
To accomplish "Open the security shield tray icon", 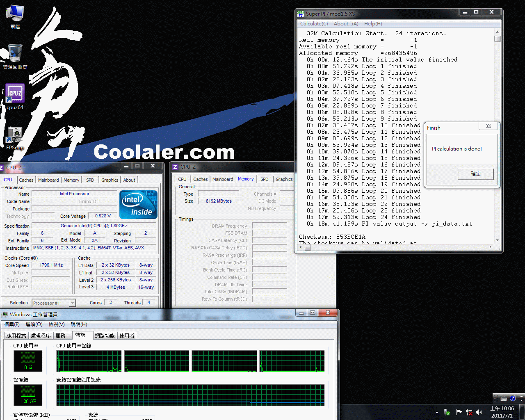I will (x=447, y=412).
